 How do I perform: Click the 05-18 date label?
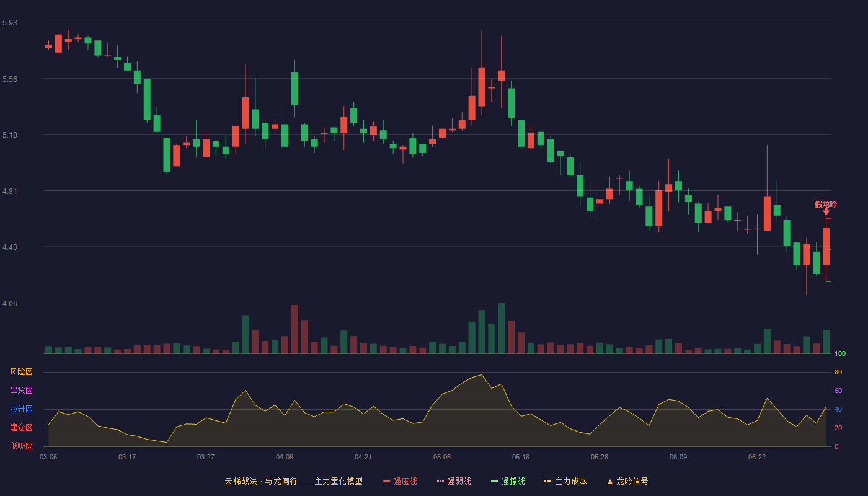point(521,457)
